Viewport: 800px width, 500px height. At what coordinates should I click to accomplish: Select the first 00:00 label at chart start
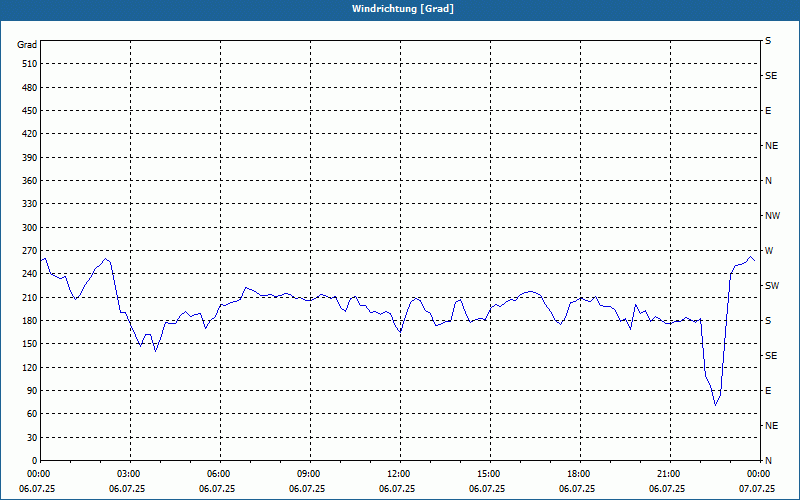coord(40,474)
